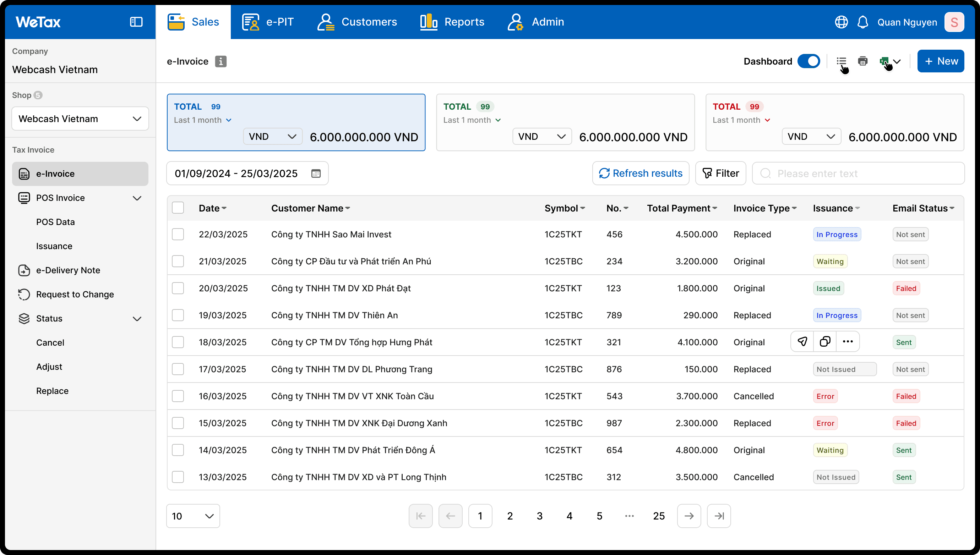The height and width of the screenshot is (555, 980).
Task: Open the list view icon
Action: (x=841, y=61)
